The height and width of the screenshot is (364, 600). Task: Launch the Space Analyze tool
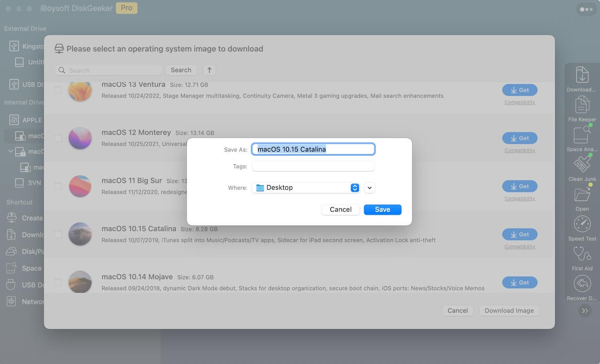[582, 135]
